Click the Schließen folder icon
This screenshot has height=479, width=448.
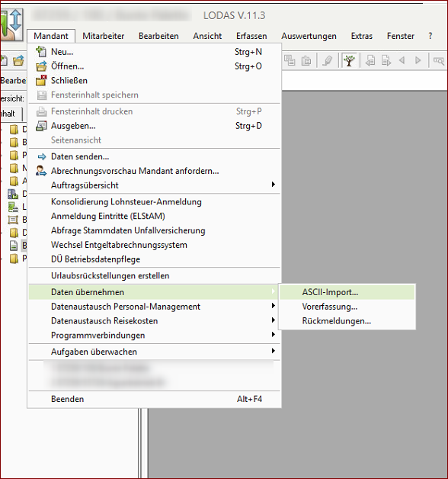41,80
